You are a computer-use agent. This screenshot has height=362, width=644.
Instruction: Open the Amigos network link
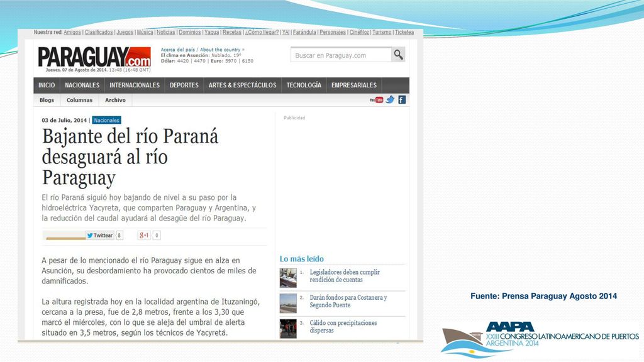pos(72,32)
